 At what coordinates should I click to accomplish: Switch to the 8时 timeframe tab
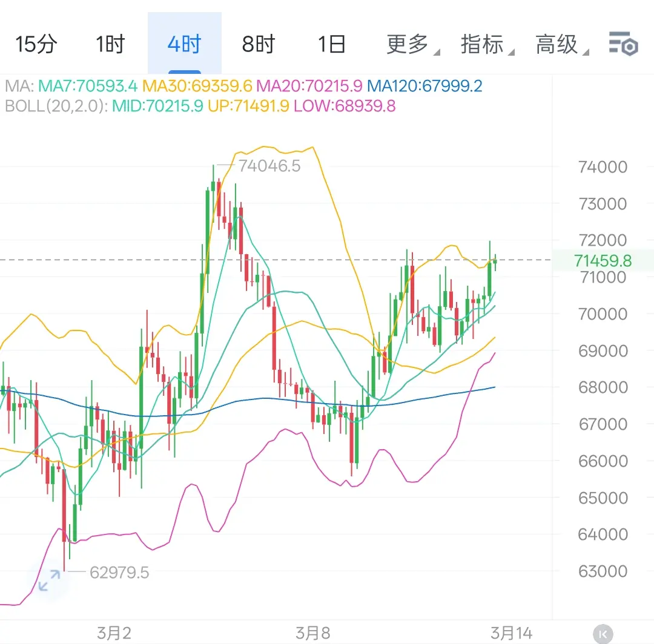tap(258, 44)
